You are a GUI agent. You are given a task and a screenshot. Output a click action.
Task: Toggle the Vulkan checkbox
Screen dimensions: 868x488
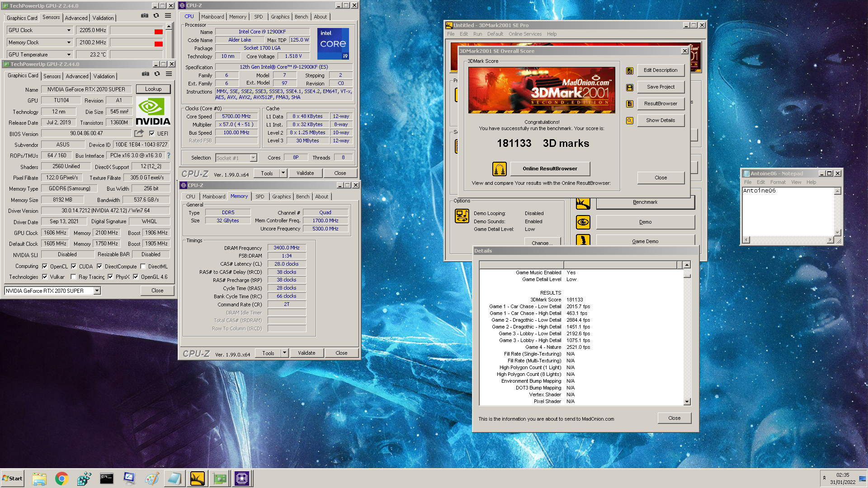coord(45,277)
